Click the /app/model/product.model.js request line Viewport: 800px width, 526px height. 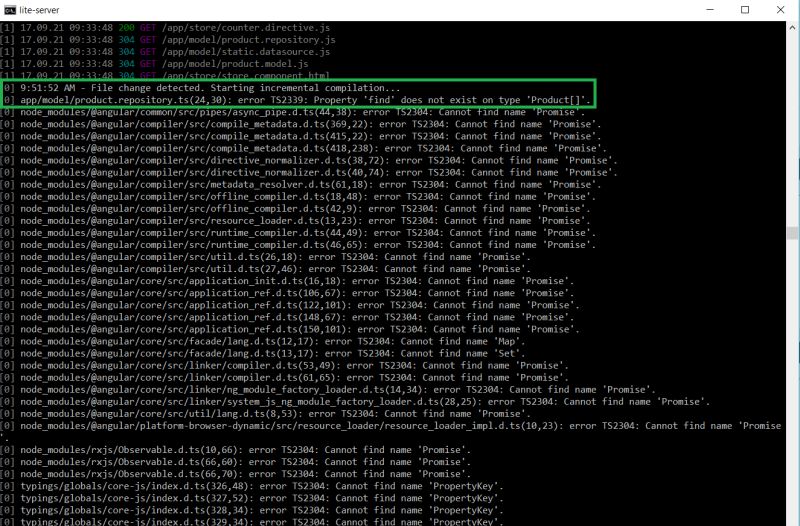pos(154,64)
